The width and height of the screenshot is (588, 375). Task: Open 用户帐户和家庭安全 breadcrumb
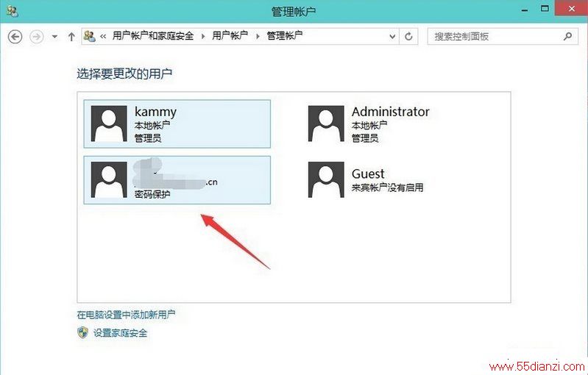coord(152,36)
